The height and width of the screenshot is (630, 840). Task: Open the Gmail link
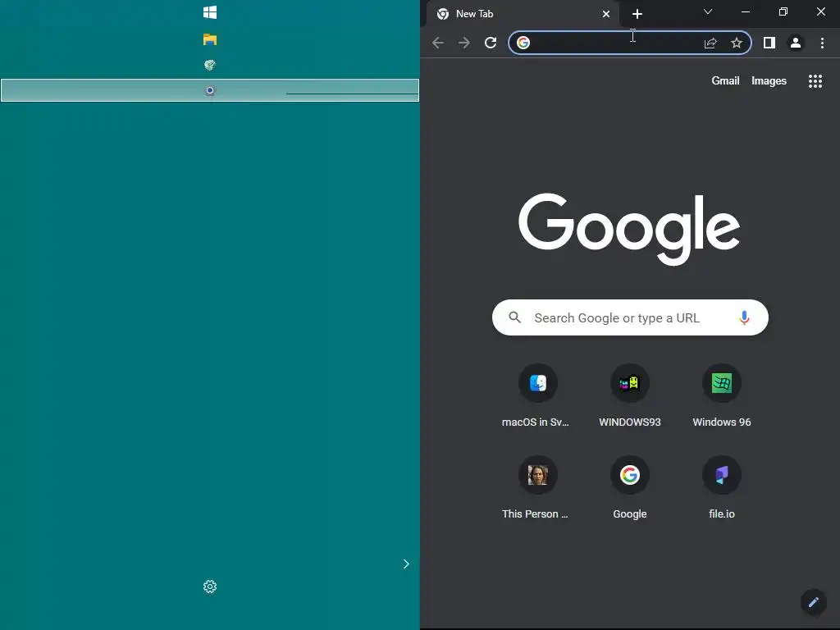click(x=725, y=81)
